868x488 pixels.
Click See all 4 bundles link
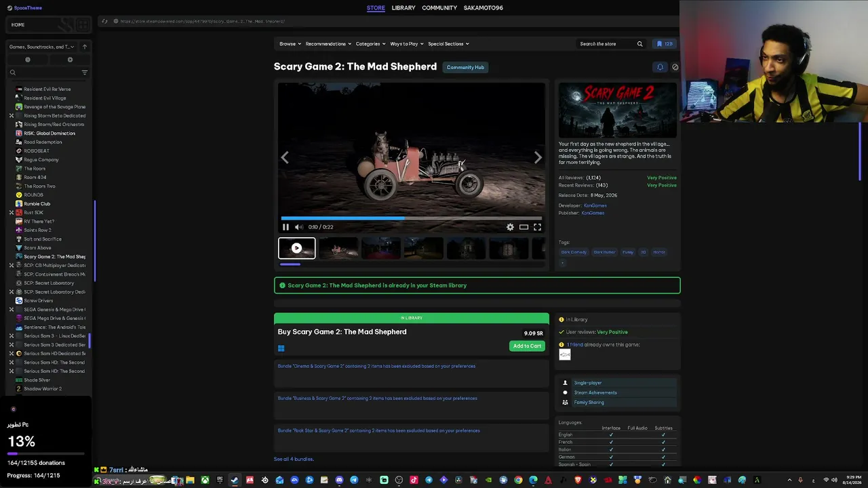tap(294, 460)
